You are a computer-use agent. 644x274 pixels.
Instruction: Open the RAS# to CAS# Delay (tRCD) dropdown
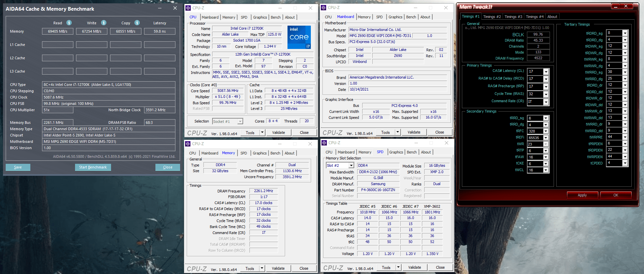pyautogui.click(x=546, y=79)
